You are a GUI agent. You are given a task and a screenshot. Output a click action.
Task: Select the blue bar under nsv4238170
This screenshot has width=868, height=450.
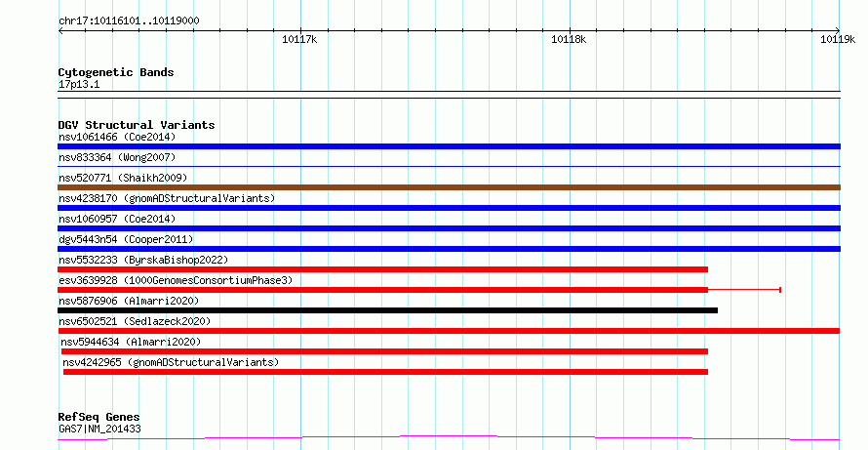(x=449, y=208)
